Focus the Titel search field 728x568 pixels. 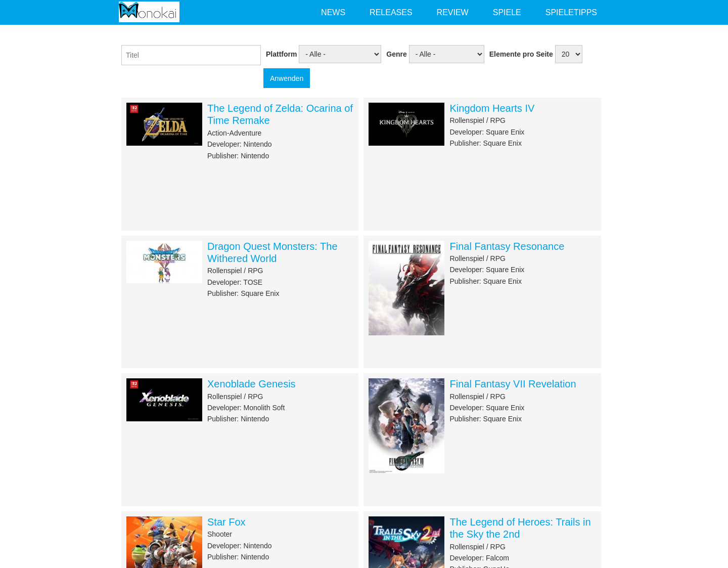[191, 55]
